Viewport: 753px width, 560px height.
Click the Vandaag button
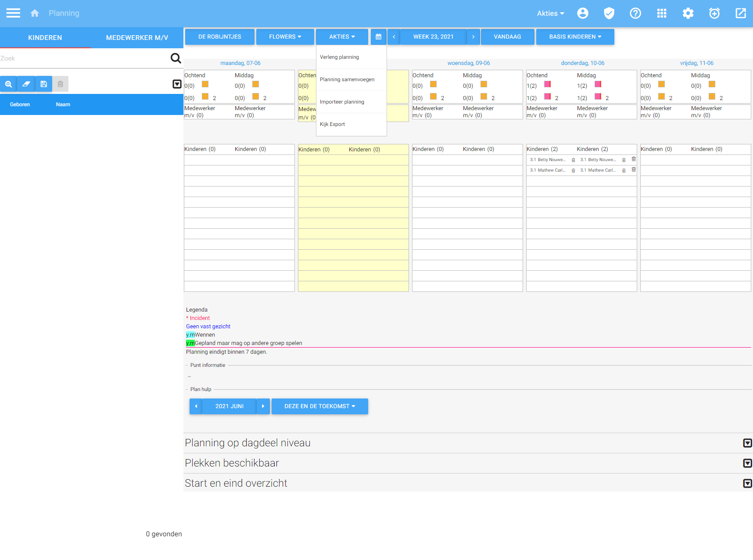(x=507, y=37)
